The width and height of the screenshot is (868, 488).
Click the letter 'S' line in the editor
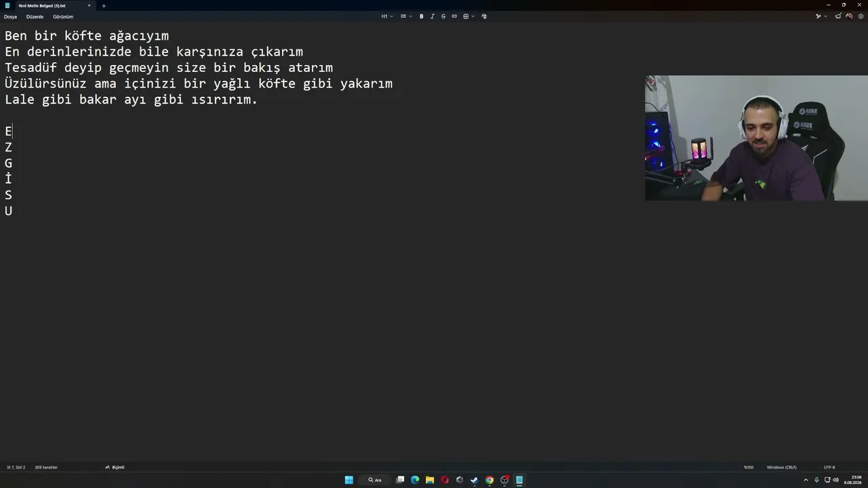8,195
